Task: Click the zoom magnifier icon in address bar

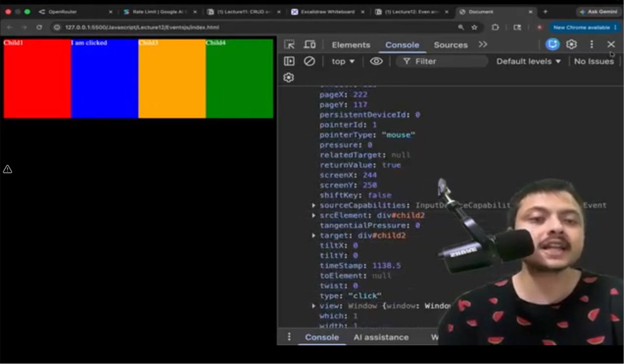Action: pyautogui.click(x=461, y=27)
